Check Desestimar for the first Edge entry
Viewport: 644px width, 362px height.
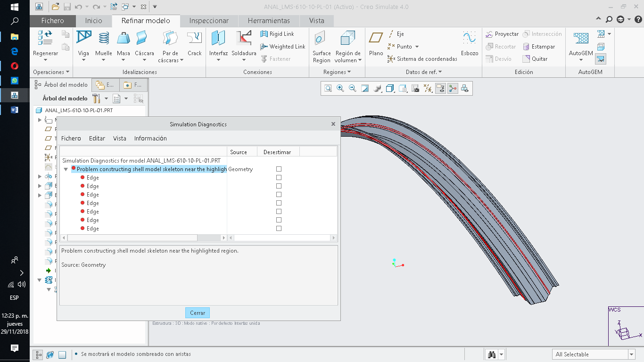[x=279, y=177]
